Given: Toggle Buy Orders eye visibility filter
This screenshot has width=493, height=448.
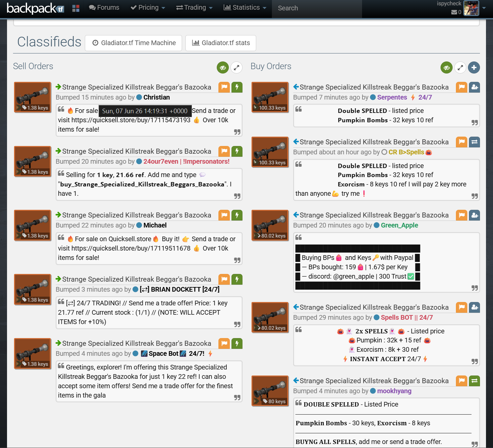Looking at the screenshot, I should pos(447,68).
